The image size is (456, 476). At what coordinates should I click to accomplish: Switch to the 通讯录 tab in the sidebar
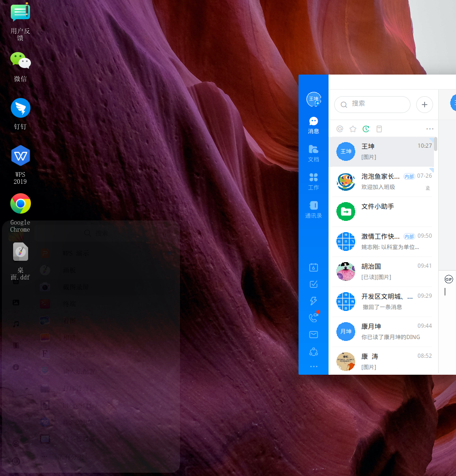point(314,210)
